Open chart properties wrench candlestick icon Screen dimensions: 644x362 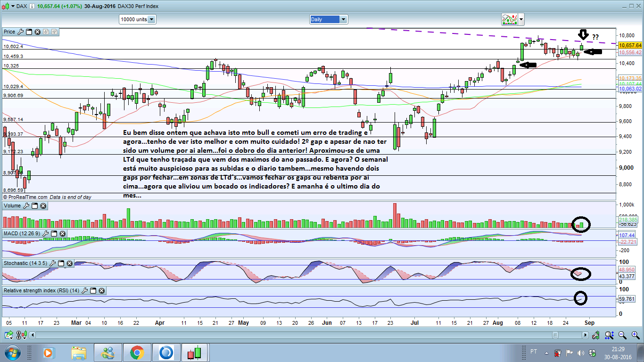595,335
